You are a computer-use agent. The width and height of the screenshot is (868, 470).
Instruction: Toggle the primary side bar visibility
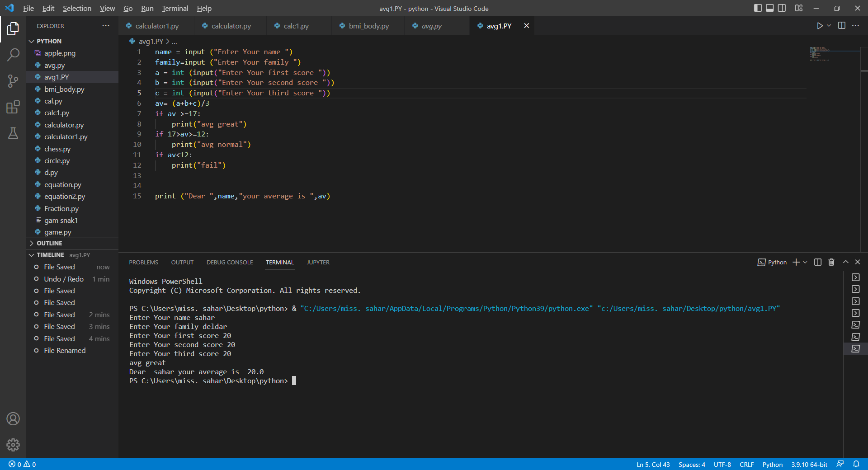point(757,8)
